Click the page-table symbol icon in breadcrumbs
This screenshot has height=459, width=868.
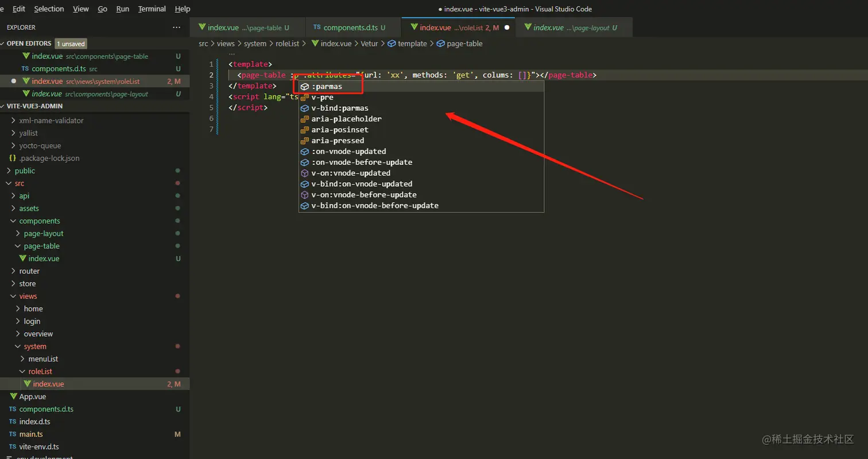click(441, 44)
